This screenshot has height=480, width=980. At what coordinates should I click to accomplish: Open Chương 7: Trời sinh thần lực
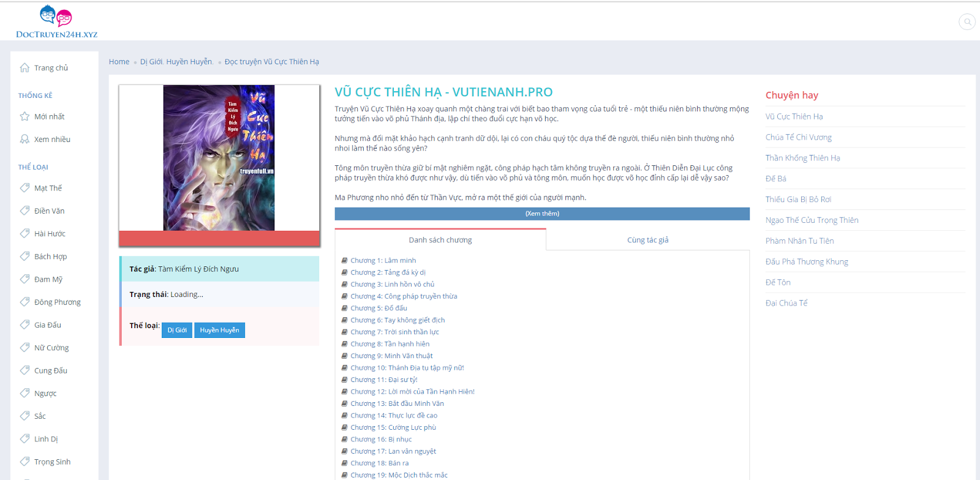pyautogui.click(x=394, y=332)
